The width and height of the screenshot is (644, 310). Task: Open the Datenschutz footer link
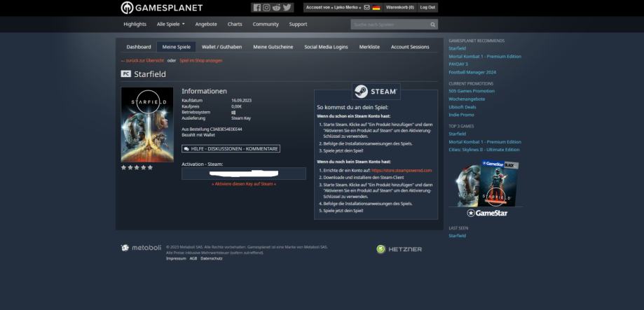[212, 258]
